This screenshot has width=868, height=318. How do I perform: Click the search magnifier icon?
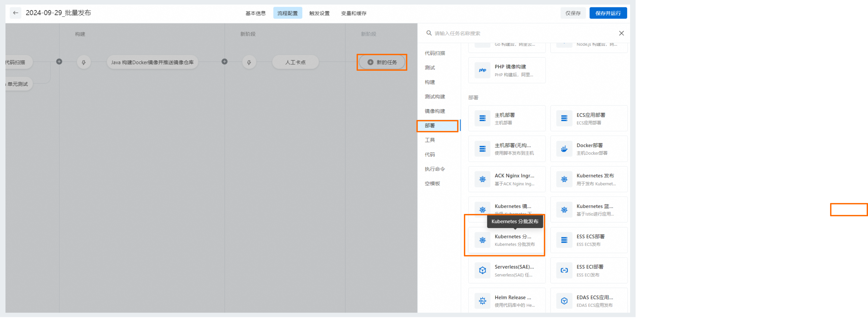pyautogui.click(x=429, y=33)
